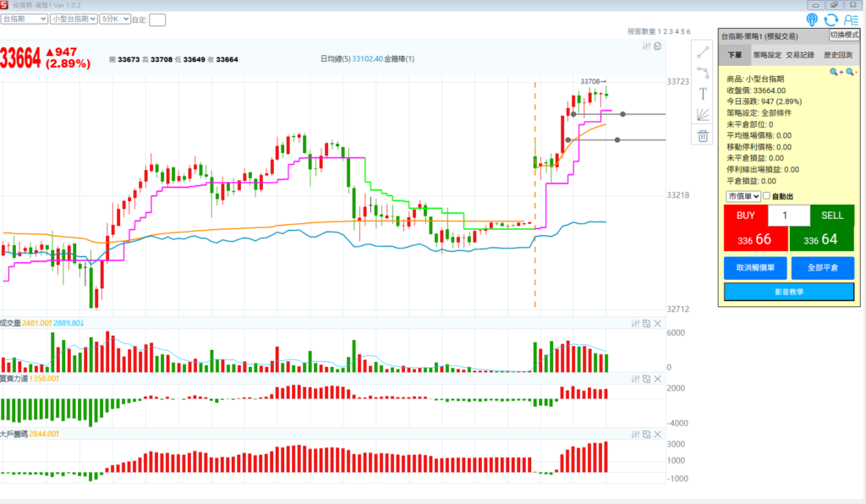Viewport: 866px width, 504px height.
Task: Select the trend line drawing tool
Action: tap(703, 52)
